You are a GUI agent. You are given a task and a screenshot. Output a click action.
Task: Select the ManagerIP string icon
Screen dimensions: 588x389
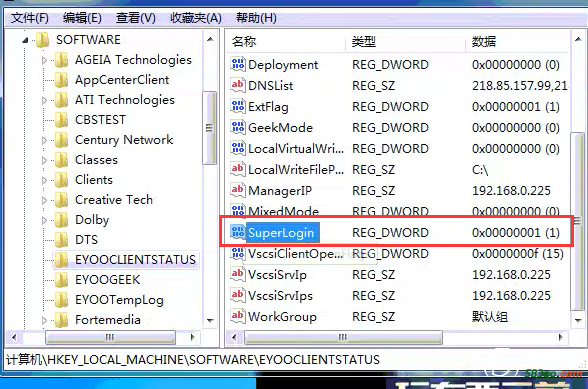point(238,191)
